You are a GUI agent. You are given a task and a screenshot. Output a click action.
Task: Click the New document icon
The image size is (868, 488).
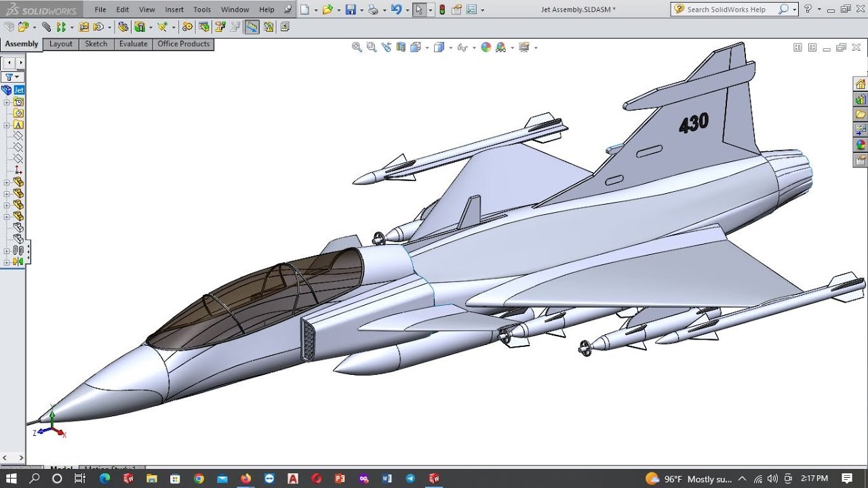[x=304, y=9]
